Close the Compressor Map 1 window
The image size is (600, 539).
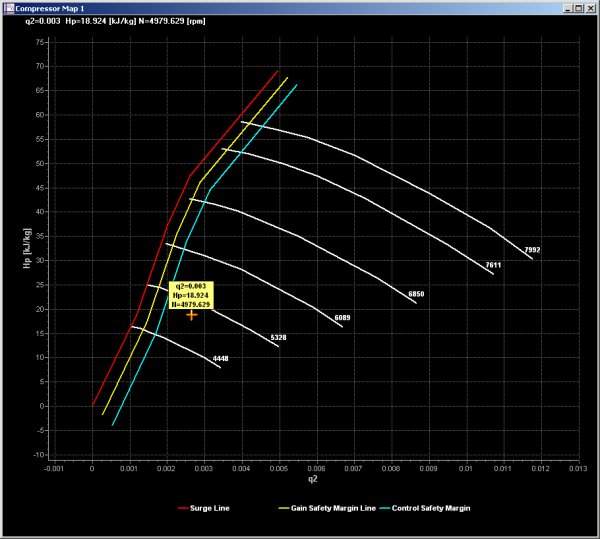pos(591,7)
